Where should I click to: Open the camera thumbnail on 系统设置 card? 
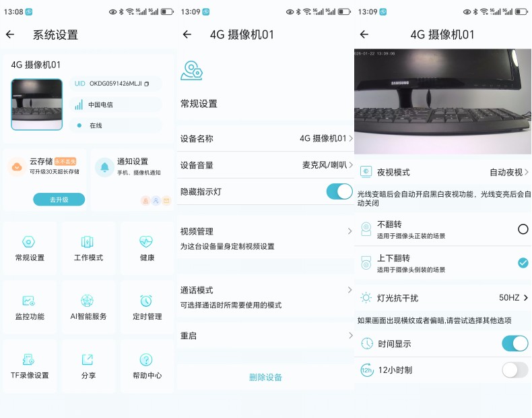(x=36, y=104)
